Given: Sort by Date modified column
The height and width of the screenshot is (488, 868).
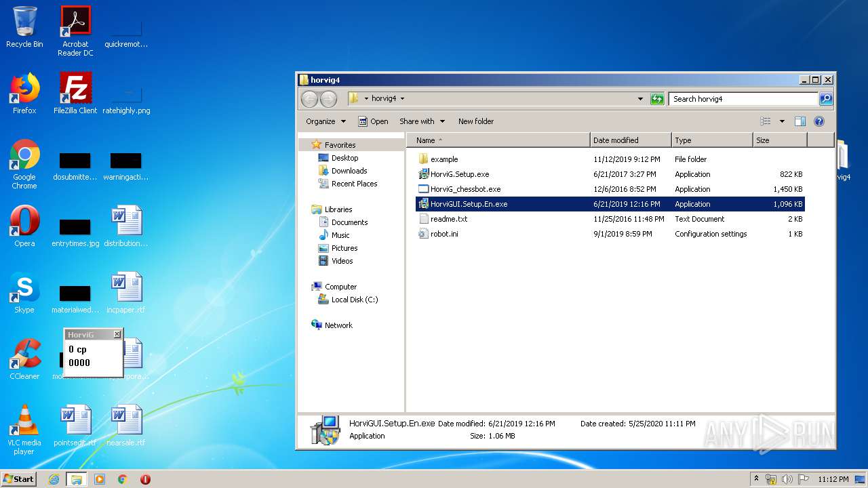Looking at the screenshot, I should [631, 140].
